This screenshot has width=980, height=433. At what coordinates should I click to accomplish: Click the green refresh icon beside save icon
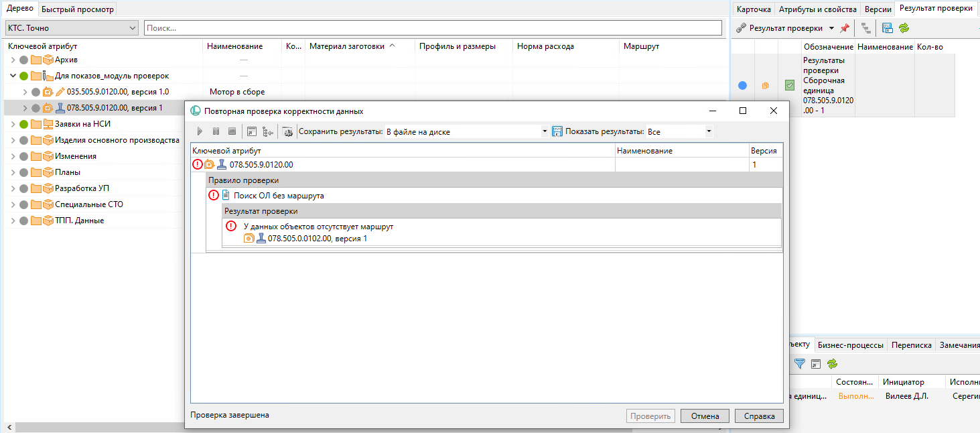[x=904, y=28]
